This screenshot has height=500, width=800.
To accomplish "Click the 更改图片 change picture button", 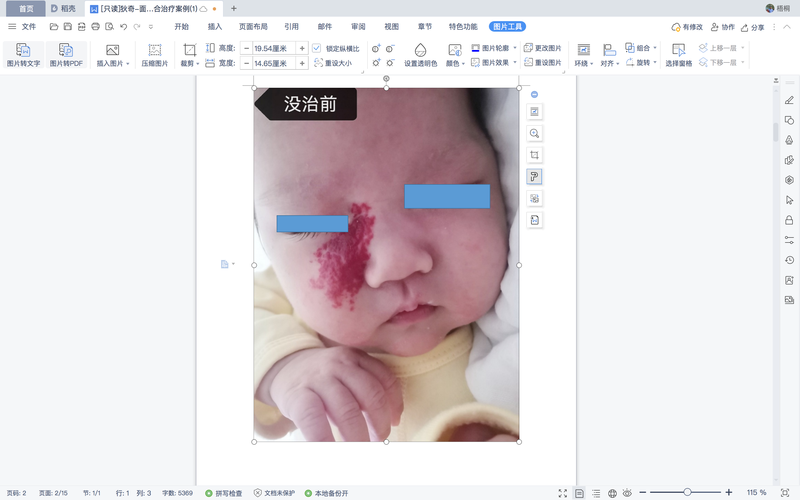I will 542,48.
